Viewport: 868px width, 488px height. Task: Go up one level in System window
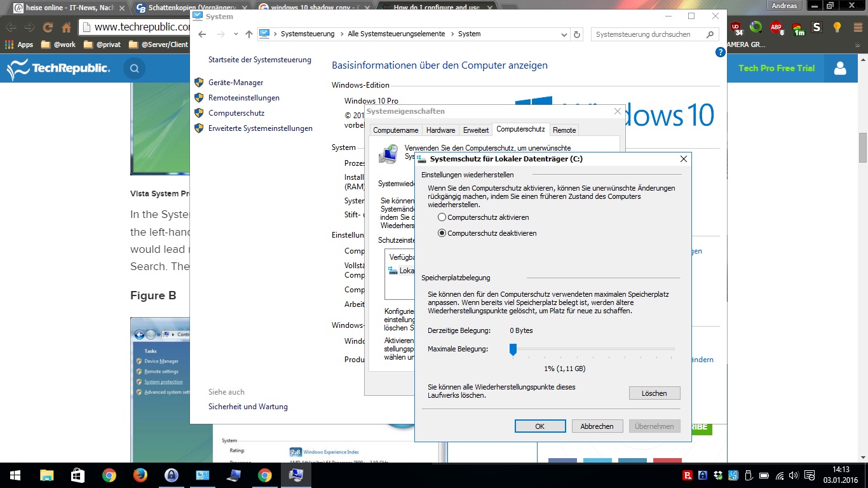click(x=249, y=34)
